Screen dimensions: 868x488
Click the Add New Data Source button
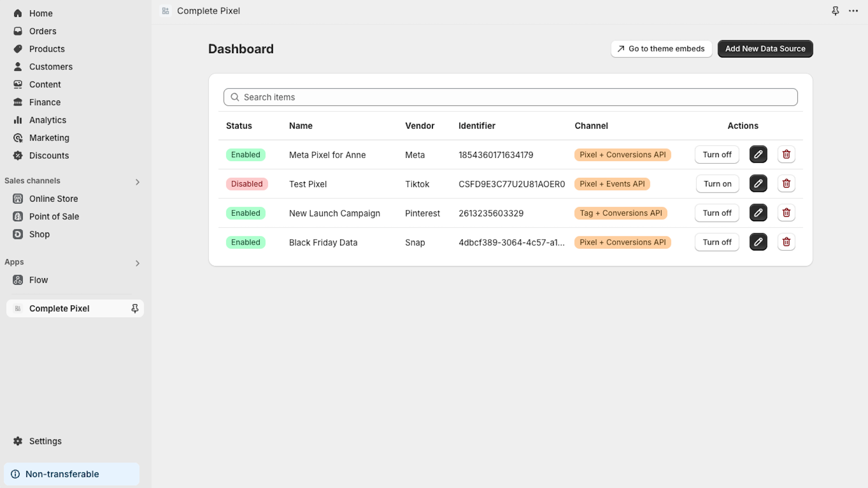(x=765, y=48)
